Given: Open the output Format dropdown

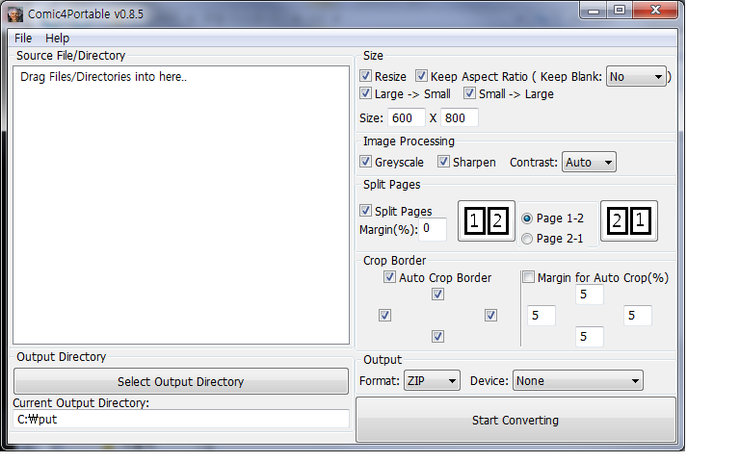Looking at the screenshot, I should pyautogui.click(x=432, y=381).
